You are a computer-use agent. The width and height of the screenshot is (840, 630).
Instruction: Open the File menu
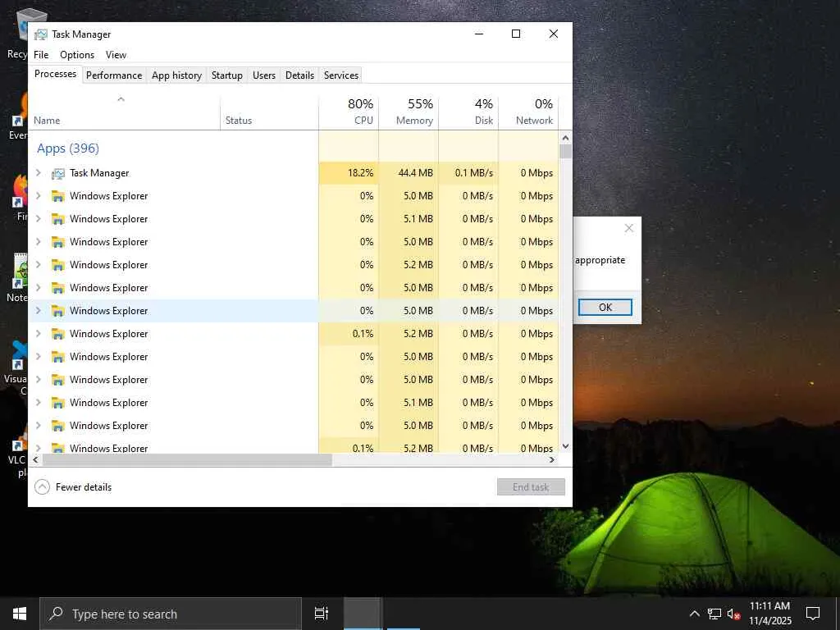pyautogui.click(x=41, y=55)
